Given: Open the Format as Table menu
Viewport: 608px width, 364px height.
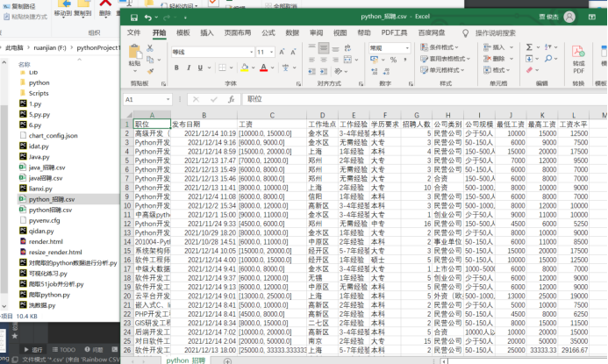Looking at the screenshot, I should coord(446,59).
